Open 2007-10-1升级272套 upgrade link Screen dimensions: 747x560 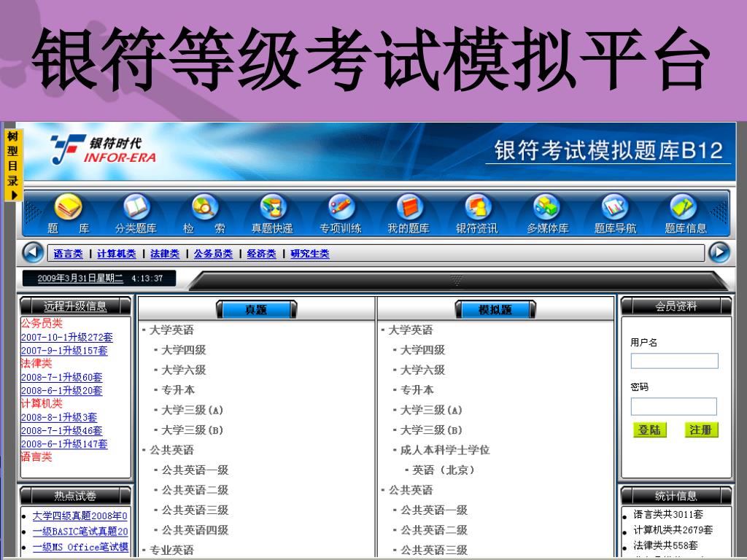(66, 337)
